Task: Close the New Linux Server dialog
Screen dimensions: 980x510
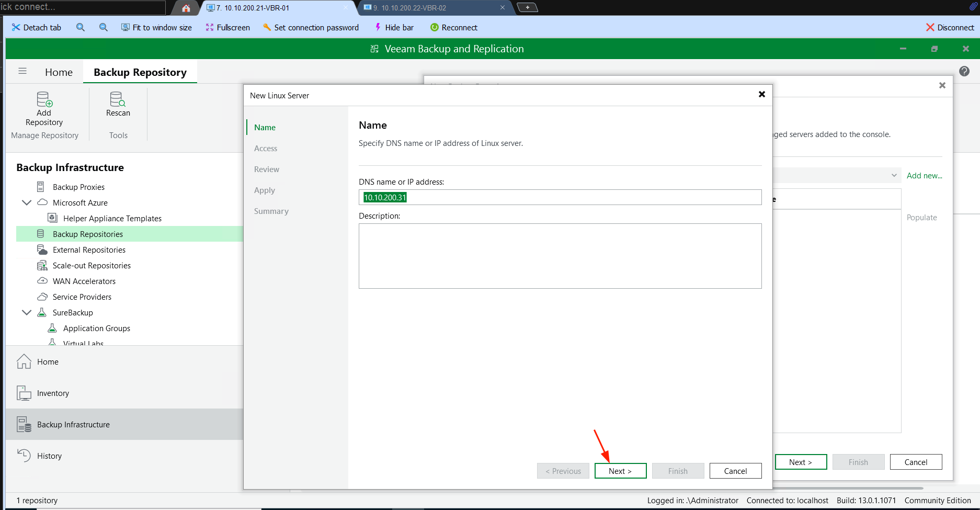Action: point(762,94)
